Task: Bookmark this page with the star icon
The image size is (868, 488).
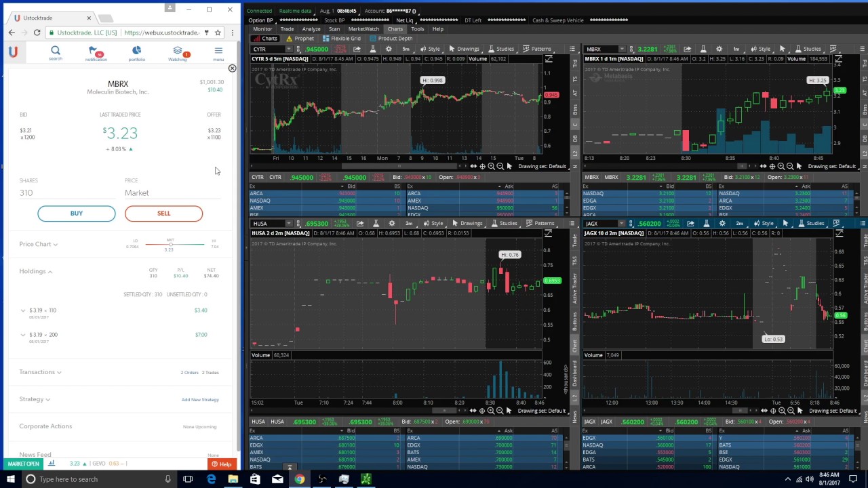Action: [x=218, y=33]
